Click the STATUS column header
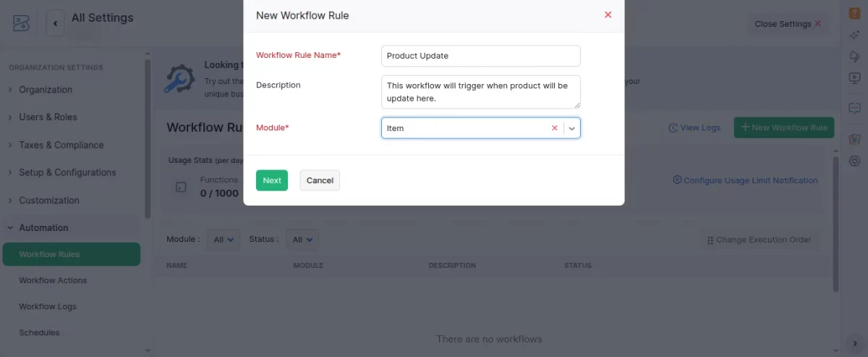The width and height of the screenshot is (868, 357). [578, 266]
